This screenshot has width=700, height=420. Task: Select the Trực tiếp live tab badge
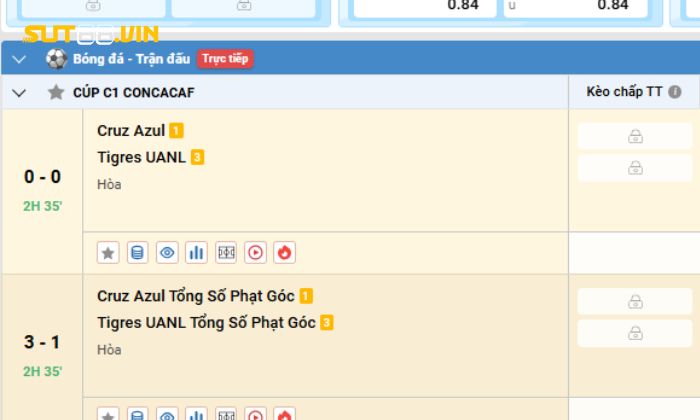[x=225, y=59]
